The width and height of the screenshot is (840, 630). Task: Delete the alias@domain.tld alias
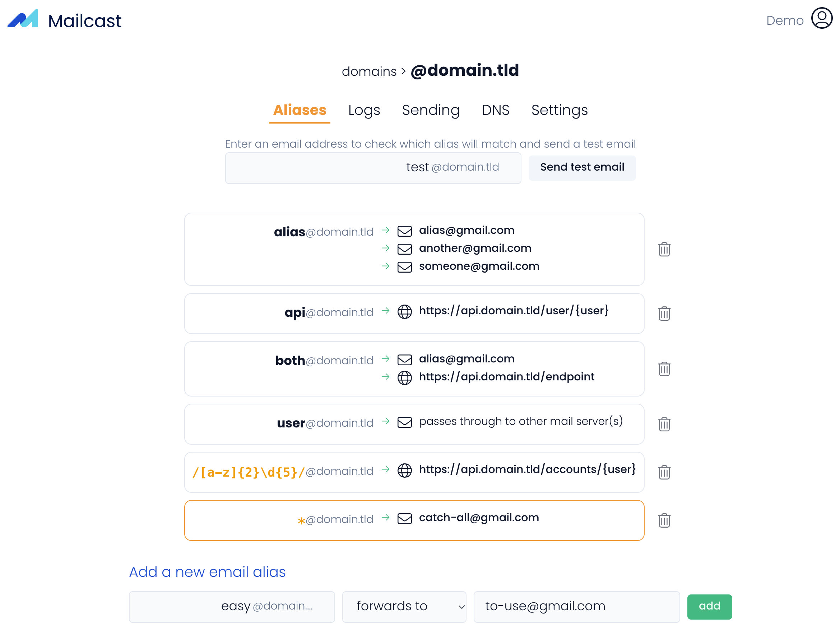pyautogui.click(x=664, y=250)
